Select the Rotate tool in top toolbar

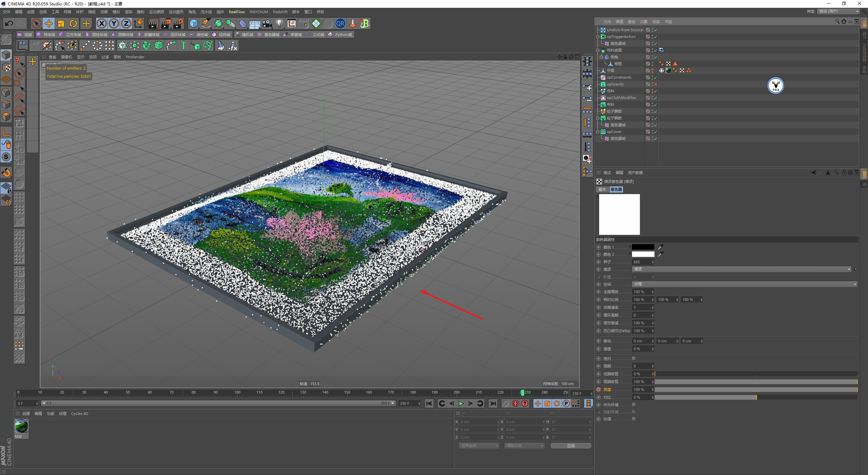point(73,23)
